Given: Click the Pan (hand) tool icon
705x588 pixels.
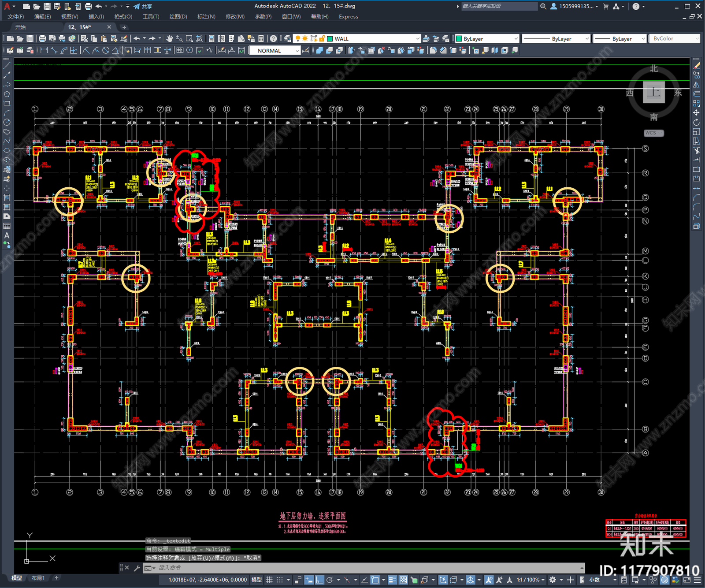Looking at the screenshot, I should pos(170,39).
